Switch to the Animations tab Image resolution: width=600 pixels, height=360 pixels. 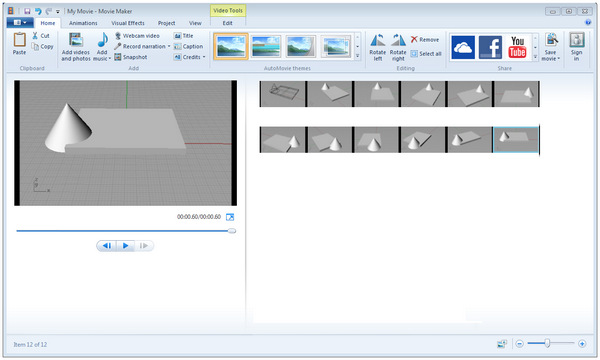tap(83, 23)
